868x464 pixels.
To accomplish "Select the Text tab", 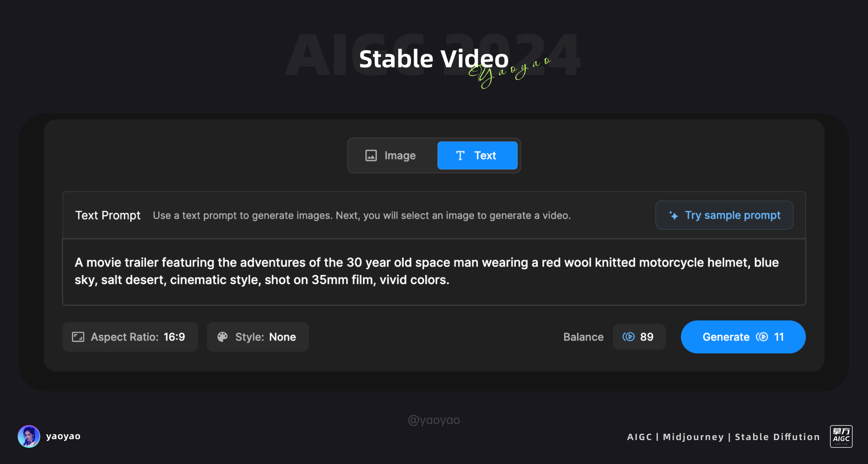I will coord(477,155).
